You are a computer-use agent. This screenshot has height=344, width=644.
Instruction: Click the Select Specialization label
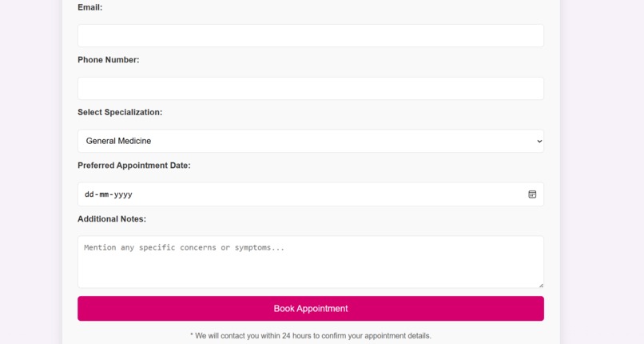pyautogui.click(x=120, y=113)
